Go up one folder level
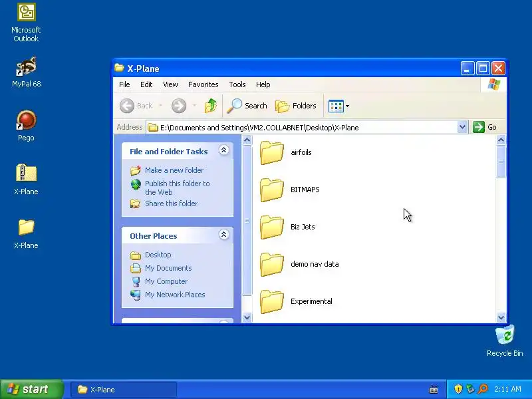This screenshot has width=532, height=399. [x=210, y=106]
